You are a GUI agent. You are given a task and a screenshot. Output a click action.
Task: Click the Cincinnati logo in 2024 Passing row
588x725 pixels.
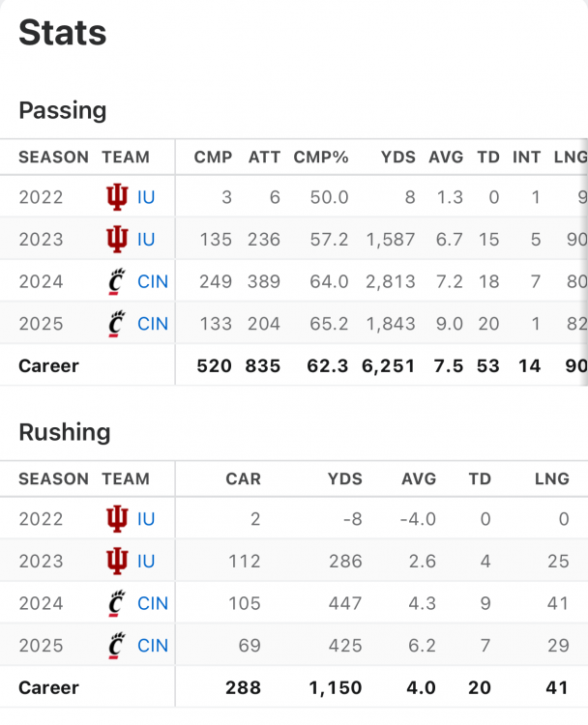point(117,281)
